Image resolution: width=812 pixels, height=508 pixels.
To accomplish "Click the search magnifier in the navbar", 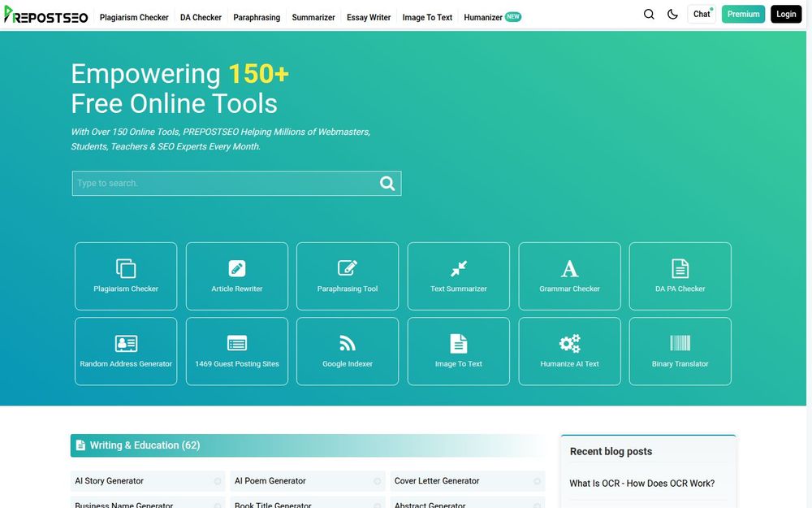I will click(648, 14).
